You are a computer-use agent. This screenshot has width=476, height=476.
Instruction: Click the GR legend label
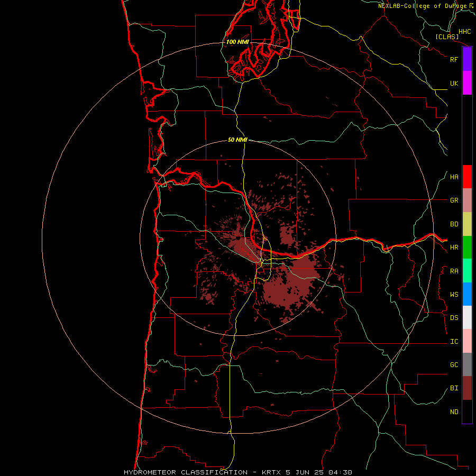pyautogui.click(x=454, y=200)
